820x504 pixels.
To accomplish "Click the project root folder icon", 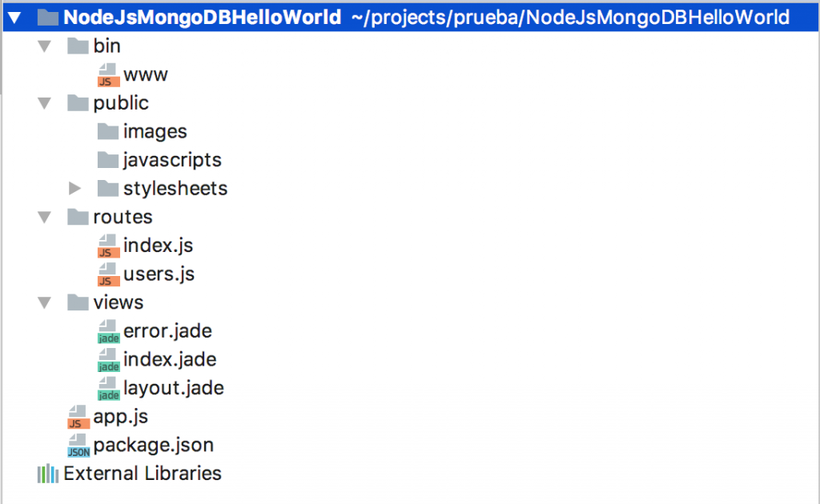I will (47, 18).
